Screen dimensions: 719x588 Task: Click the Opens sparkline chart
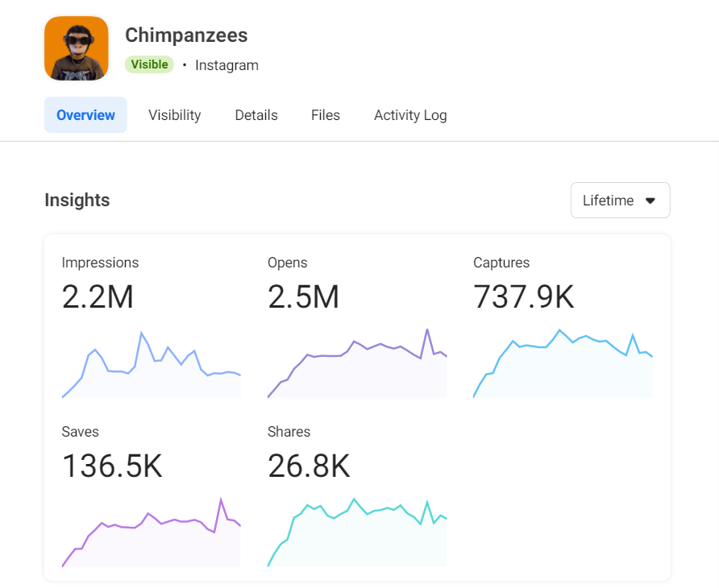357,366
